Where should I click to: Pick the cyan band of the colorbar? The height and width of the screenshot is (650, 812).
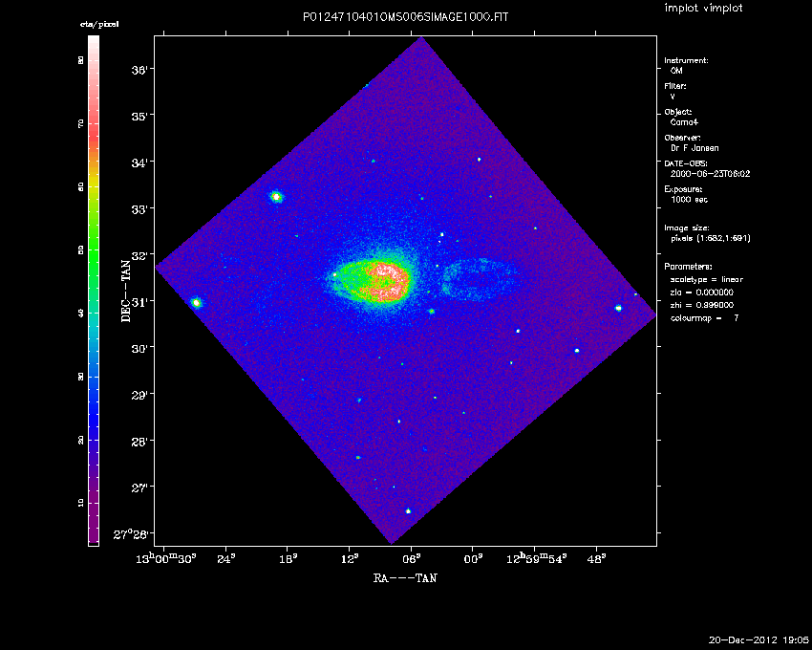point(94,321)
